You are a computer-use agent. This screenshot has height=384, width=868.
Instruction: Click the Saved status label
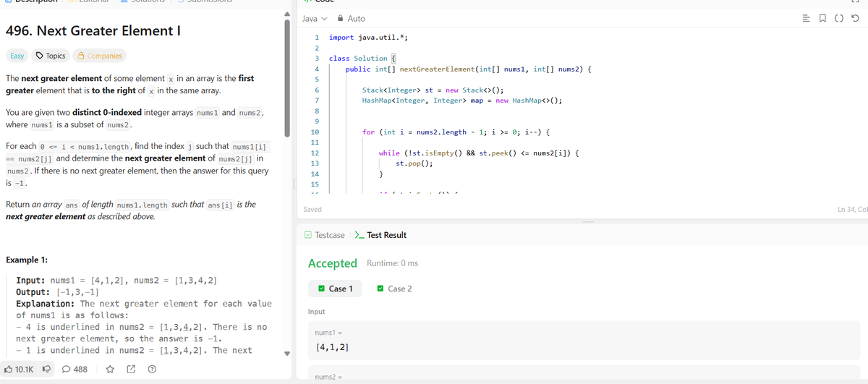click(x=312, y=209)
